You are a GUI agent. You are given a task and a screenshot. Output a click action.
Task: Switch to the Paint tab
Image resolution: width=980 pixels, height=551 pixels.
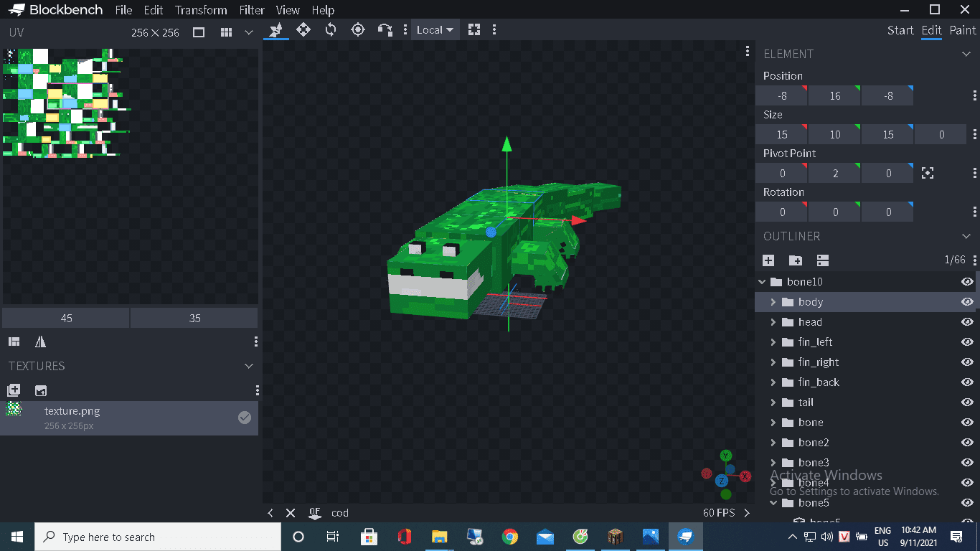point(963,30)
